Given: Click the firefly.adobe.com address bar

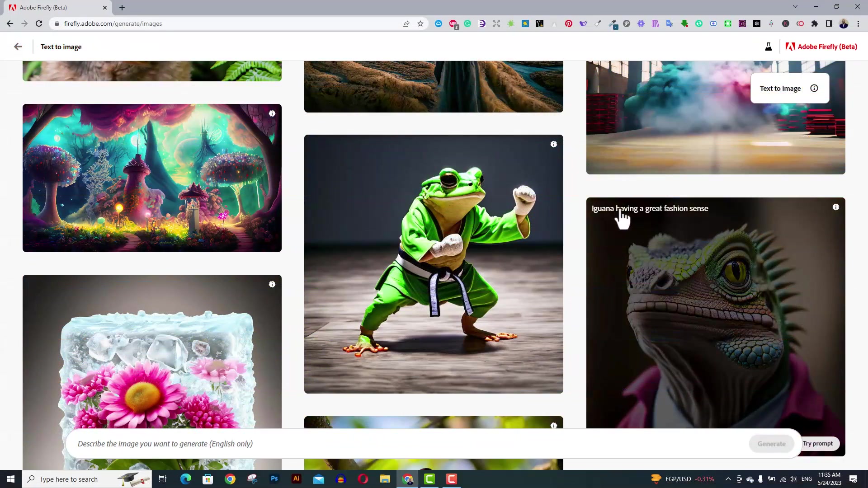Looking at the screenshot, I should (226, 23).
